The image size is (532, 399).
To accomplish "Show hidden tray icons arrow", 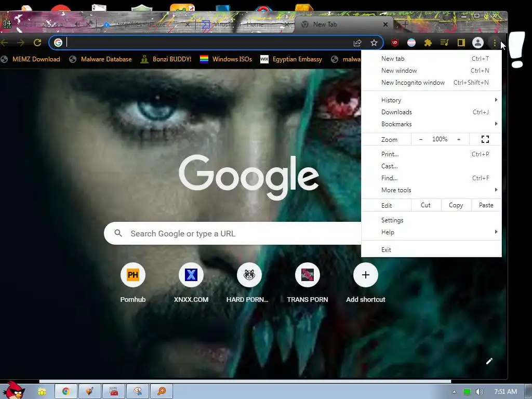I will [454, 392].
